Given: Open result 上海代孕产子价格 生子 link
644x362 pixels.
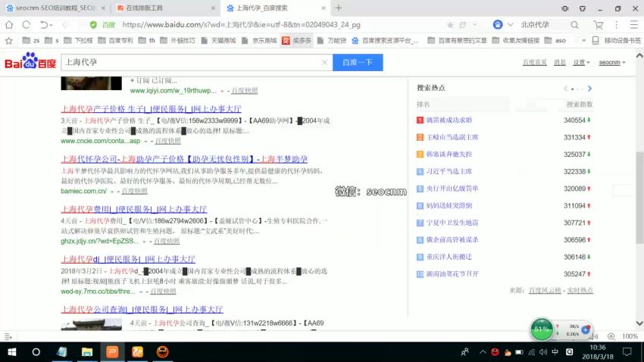Looking at the screenshot, I should 151,109.
